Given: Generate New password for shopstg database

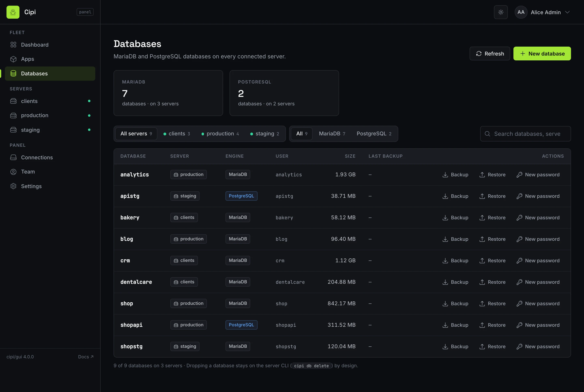Looking at the screenshot, I should point(538,347).
